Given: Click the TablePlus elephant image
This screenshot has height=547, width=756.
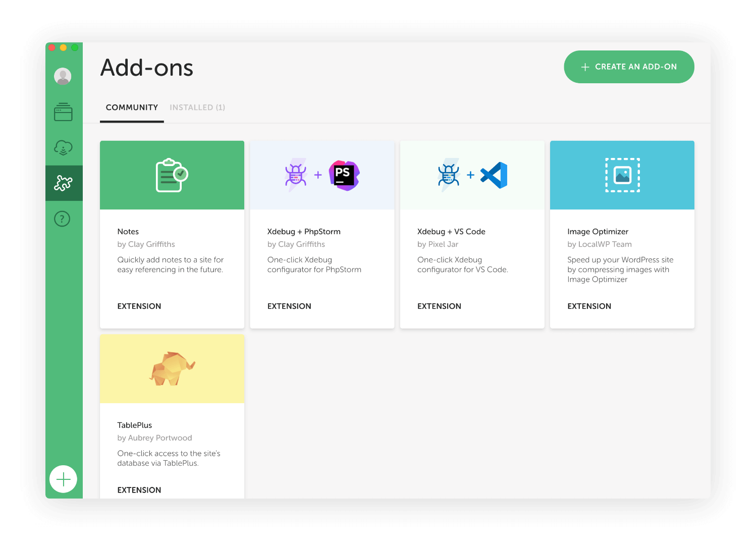Looking at the screenshot, I should (x=172, y=368).
